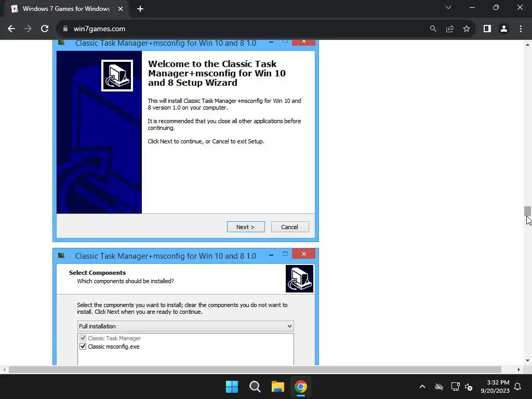This screenshot has height=399, width=532.
Task: Open the notifications bell
Action: coord(518,387)
